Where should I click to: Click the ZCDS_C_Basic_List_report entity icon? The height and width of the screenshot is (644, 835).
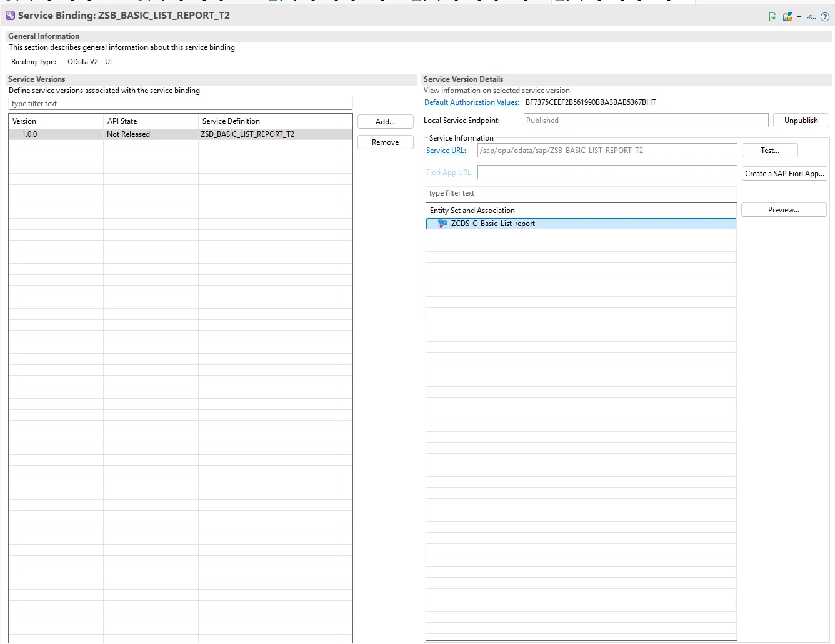pyautogui.click(x=442, y=223)
